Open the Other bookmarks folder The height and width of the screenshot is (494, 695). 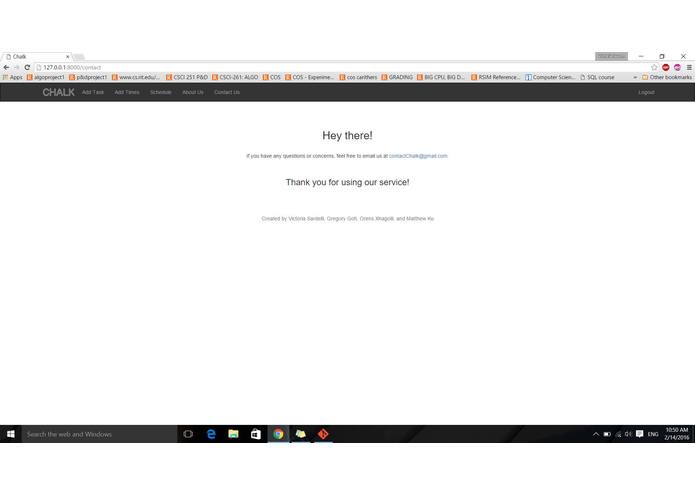(667, 77)
